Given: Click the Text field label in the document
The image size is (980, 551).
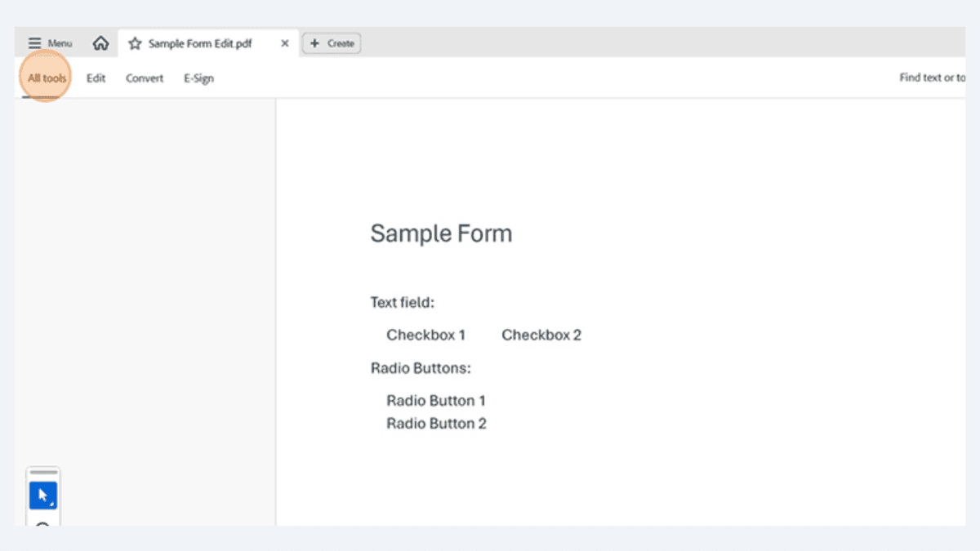Looking at the screenshot, I should point(399,302).
